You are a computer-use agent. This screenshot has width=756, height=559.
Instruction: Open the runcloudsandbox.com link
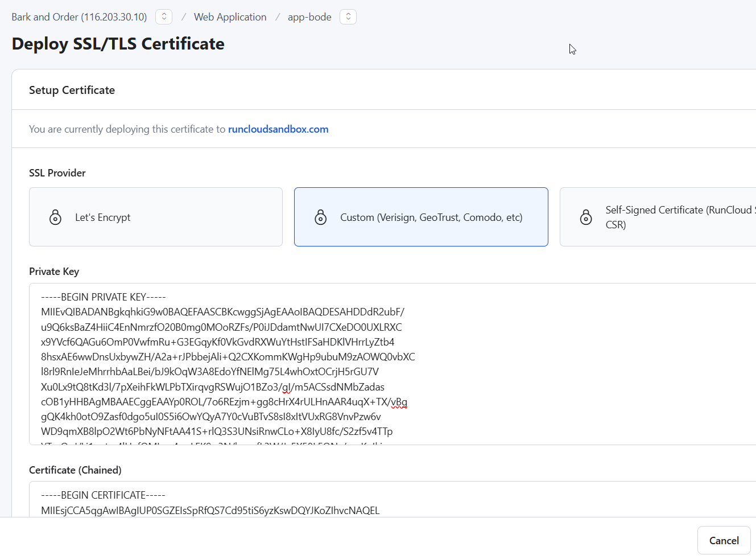click(278, 129)
